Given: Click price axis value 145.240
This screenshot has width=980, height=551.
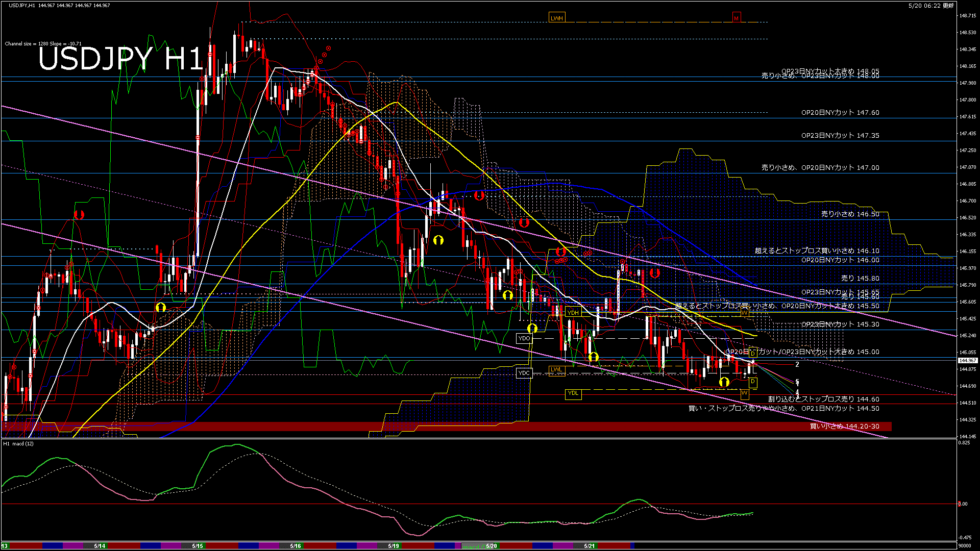Looking at the screenshot, I should coord(968,336).
